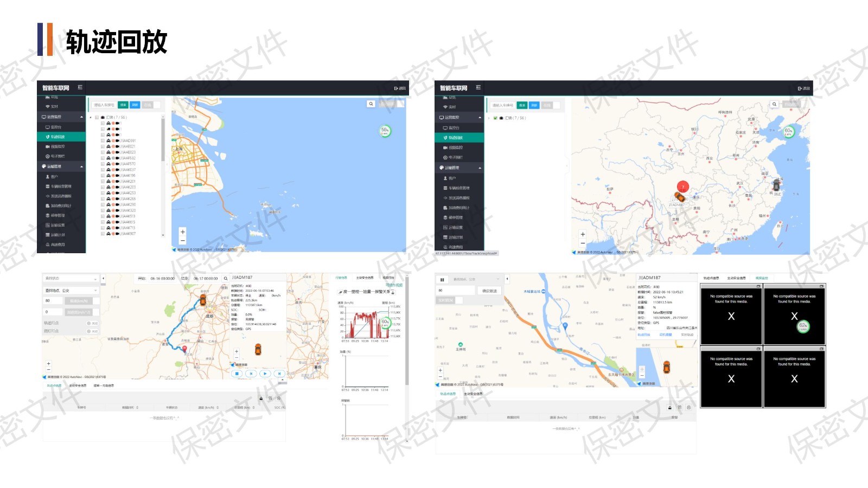Click the stop playback button under the JIIADM187 panel

coord(237,374)
